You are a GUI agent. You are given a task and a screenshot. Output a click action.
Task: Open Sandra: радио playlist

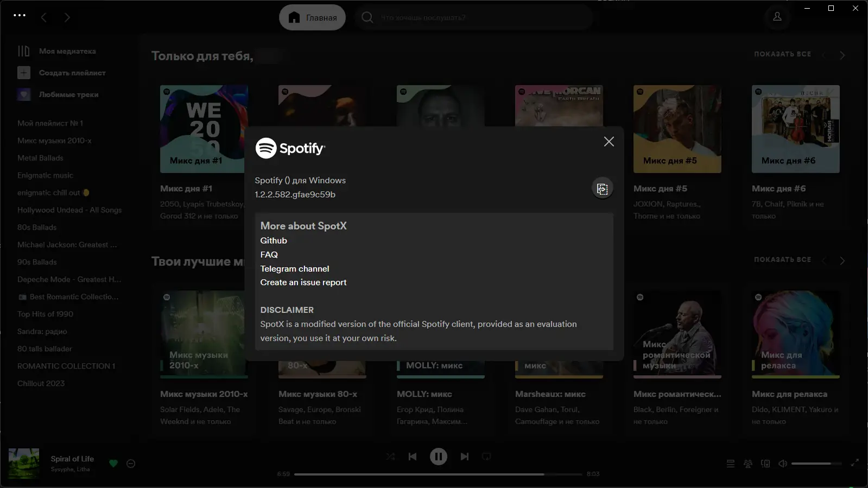click(42, 332)
